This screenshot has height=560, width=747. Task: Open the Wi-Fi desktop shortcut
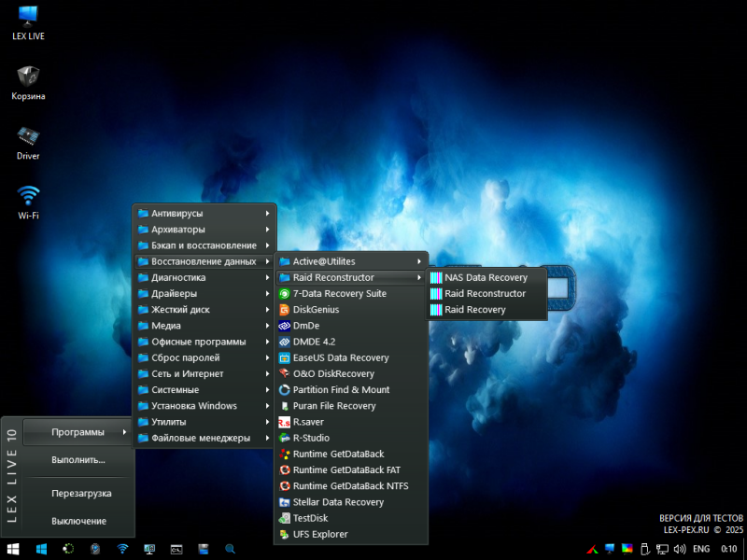click(x=29, y=197)
